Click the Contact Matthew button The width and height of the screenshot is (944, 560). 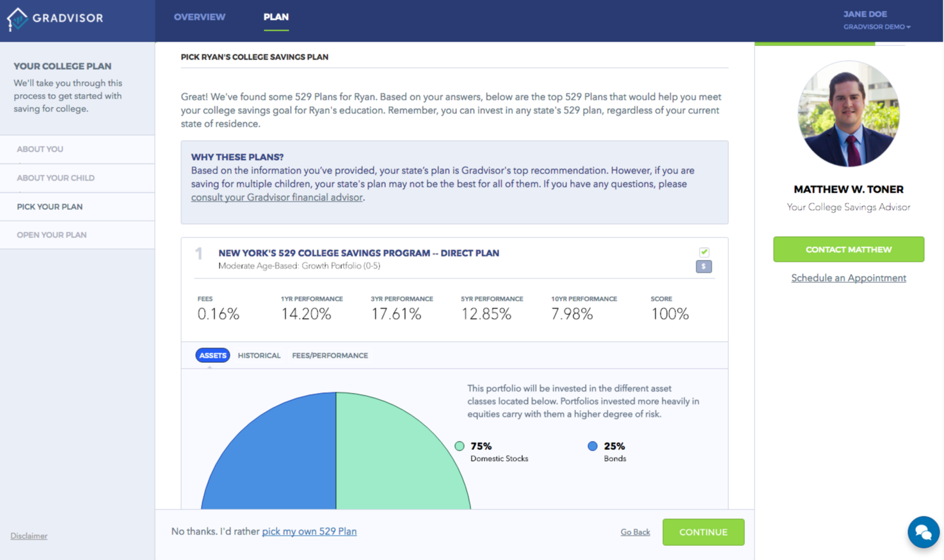pos(849,249)
